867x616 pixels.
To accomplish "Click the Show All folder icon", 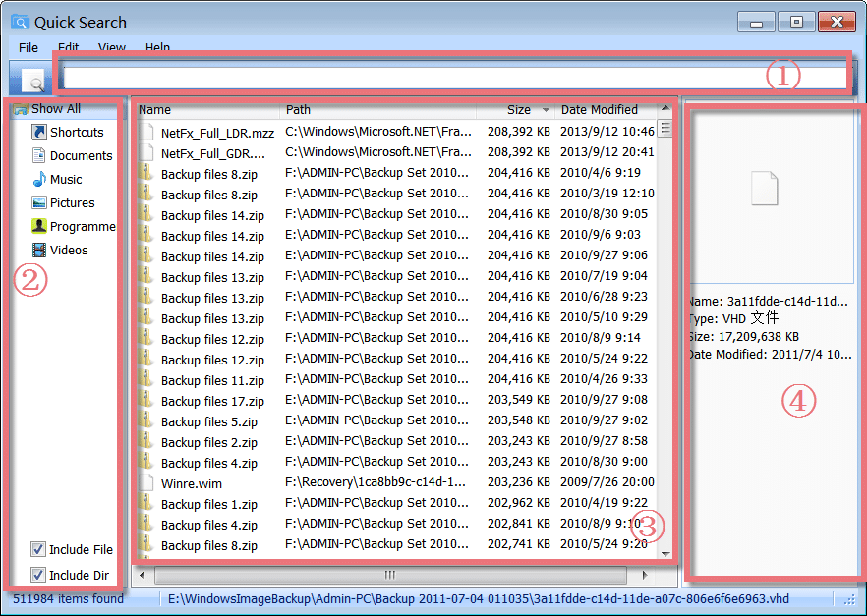I will [x=22, y=108].
